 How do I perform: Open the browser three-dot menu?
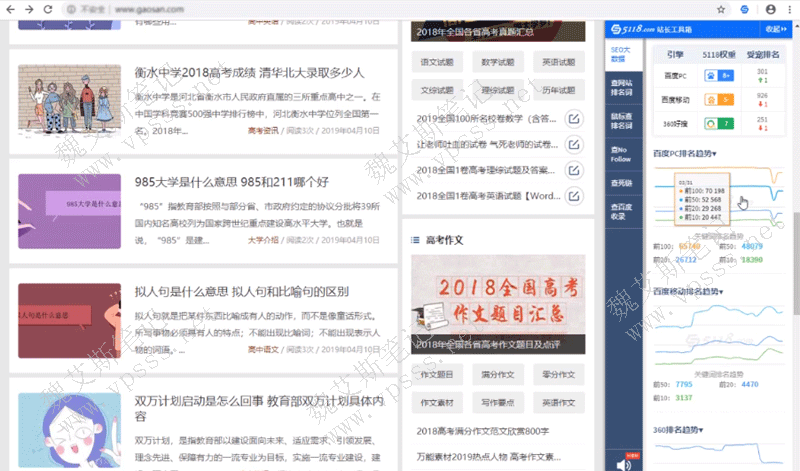point(790,9)
